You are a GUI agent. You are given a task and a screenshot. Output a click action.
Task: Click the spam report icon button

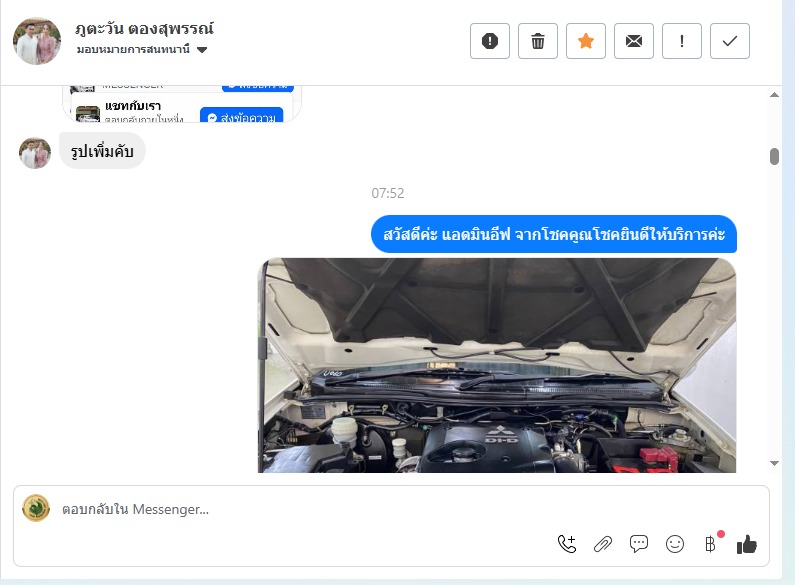pyautogui.click(x=489, y=41)
